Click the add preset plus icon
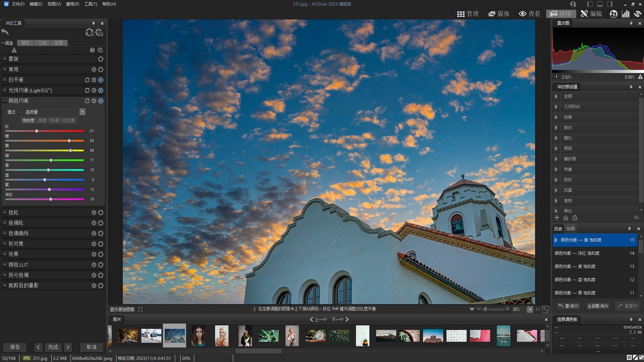The image size is (644, 362). tap(556, 218)
